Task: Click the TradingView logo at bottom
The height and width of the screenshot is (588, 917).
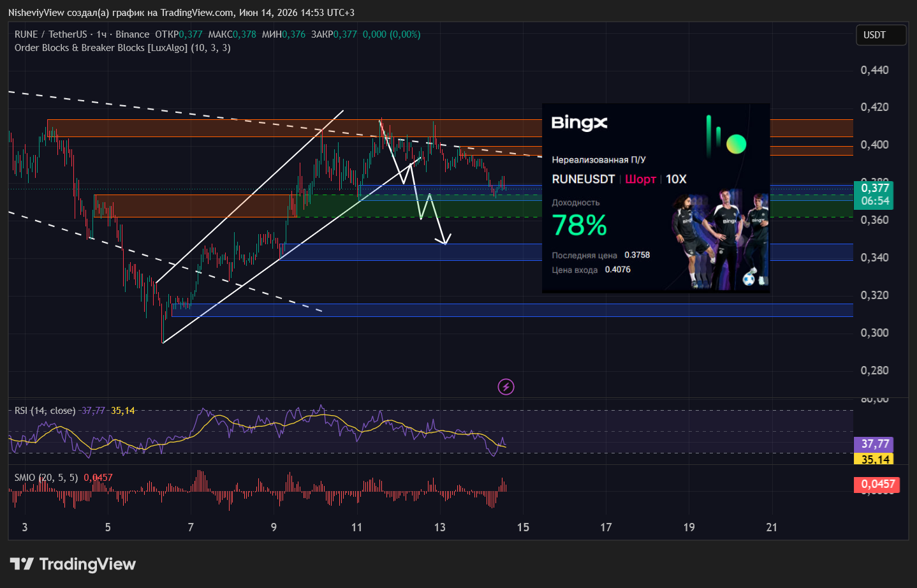Action: (73, 564)
